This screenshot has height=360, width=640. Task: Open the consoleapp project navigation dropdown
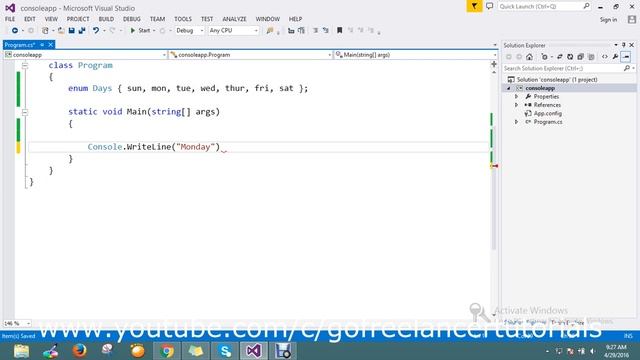pyautogui.click(x=85, y=55)
